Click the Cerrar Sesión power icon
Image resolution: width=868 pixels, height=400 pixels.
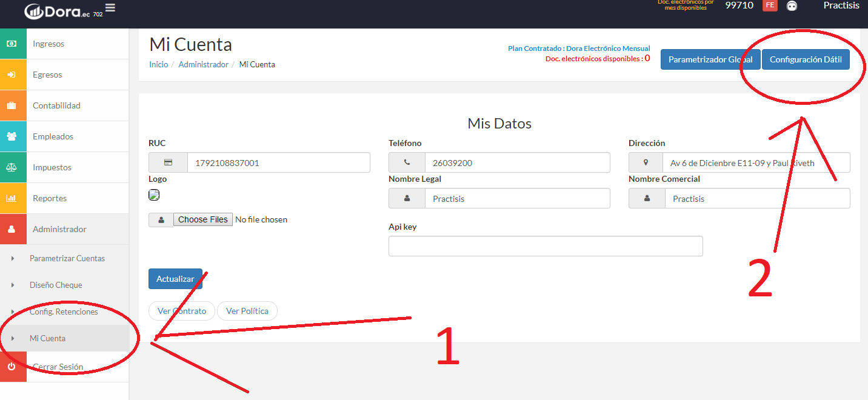coord(13,367)
